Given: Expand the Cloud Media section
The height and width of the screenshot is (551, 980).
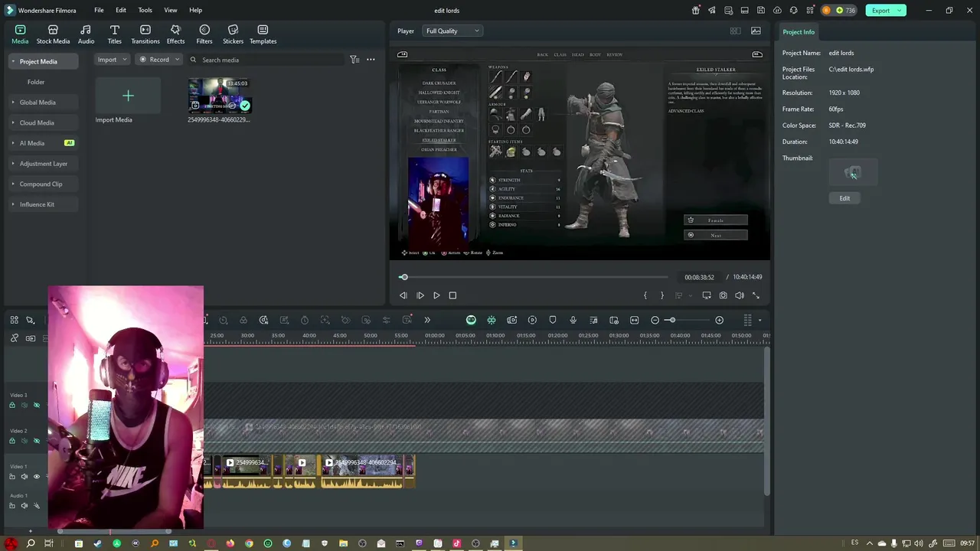Looking at the screenshot, I should [13, 122].
